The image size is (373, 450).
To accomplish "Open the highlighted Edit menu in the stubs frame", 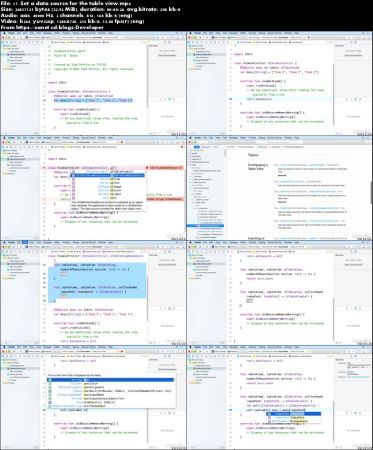I will coord(25,242).
